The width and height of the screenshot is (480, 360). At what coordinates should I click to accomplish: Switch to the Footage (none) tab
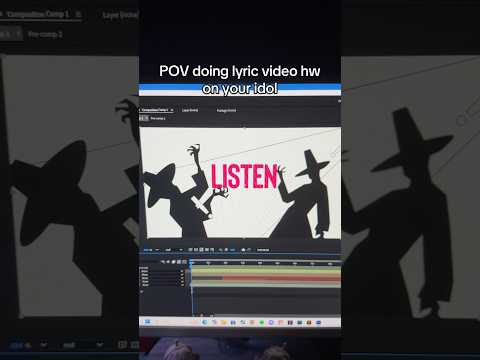coord(226,110)
